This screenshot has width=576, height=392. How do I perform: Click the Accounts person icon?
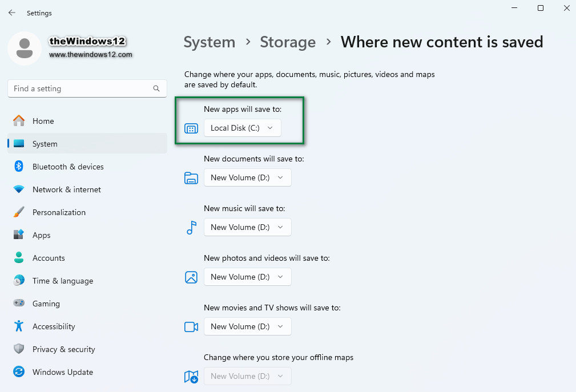19,258
